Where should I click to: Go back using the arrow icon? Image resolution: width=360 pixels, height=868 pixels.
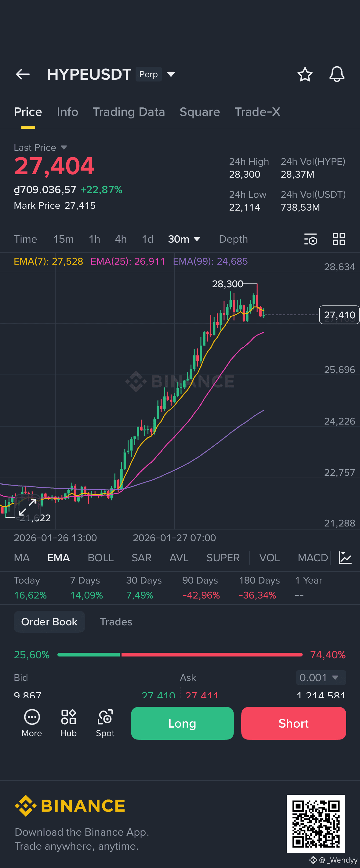(23, 74)
